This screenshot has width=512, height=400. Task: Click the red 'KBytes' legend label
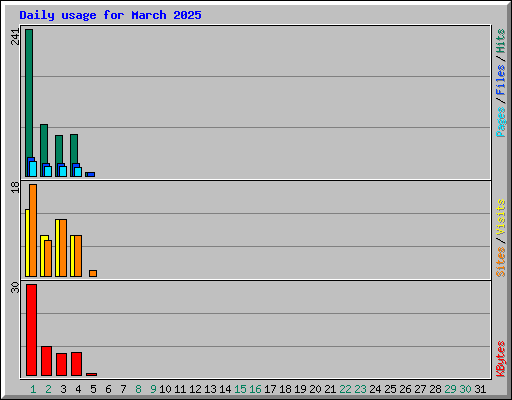[500, 359]
